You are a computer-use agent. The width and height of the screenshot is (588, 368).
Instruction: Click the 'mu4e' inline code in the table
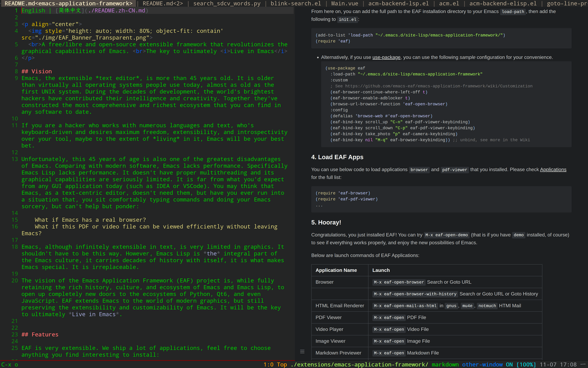[x=467, y=305]
